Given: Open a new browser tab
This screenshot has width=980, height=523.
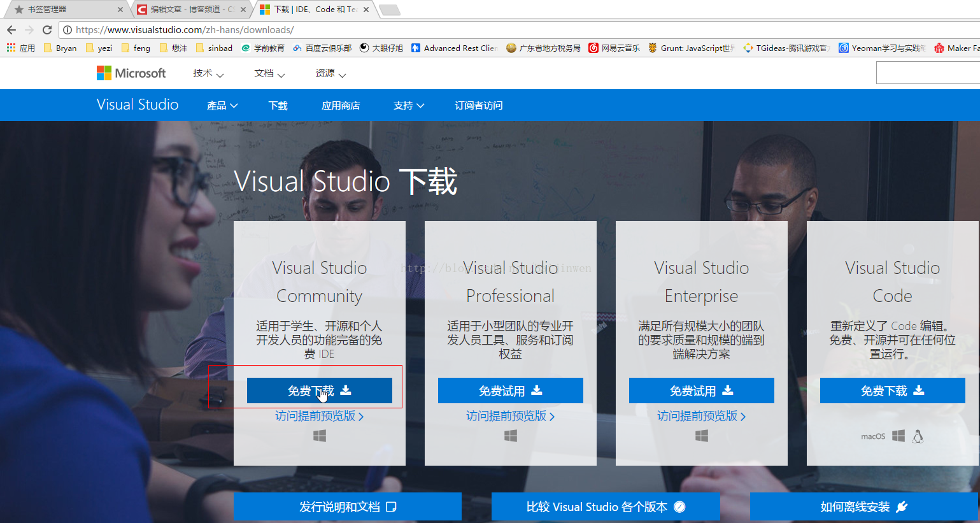Looking at the screenshot, I should click(389, 10).
